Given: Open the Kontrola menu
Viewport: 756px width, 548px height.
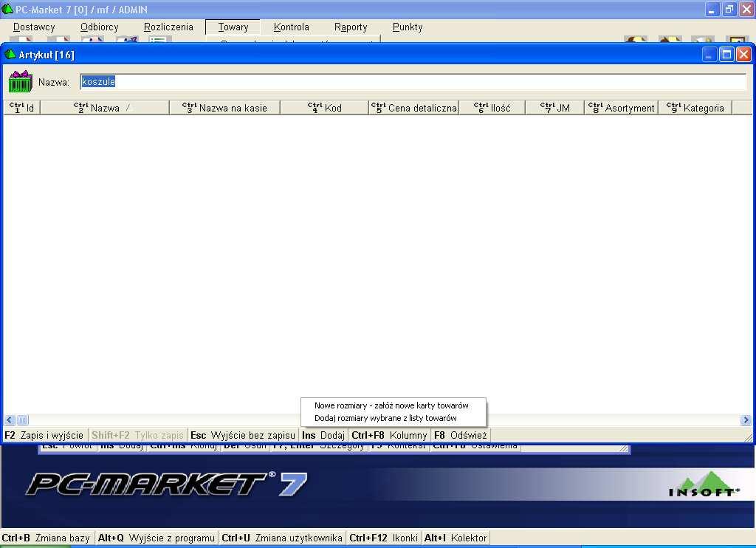Looking at the screenshot, I should click(291, 27).
